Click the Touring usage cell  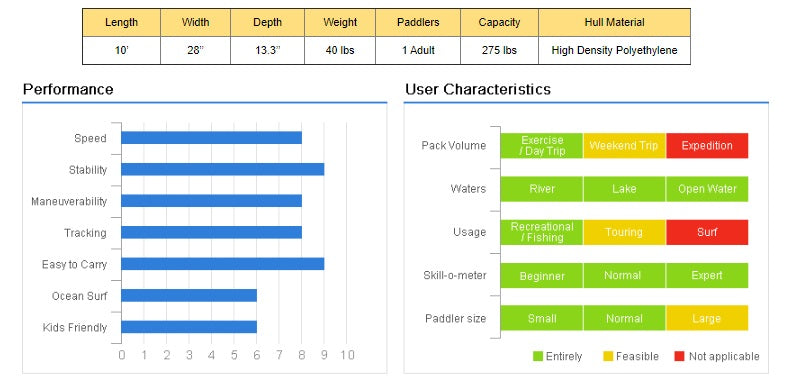coord(624,233)
